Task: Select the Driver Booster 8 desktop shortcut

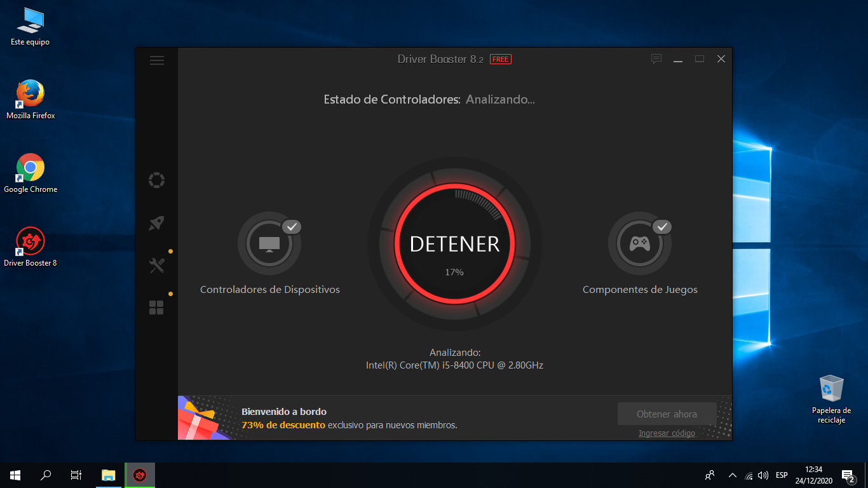Action: pyautogui.click(x=31, y=247)
